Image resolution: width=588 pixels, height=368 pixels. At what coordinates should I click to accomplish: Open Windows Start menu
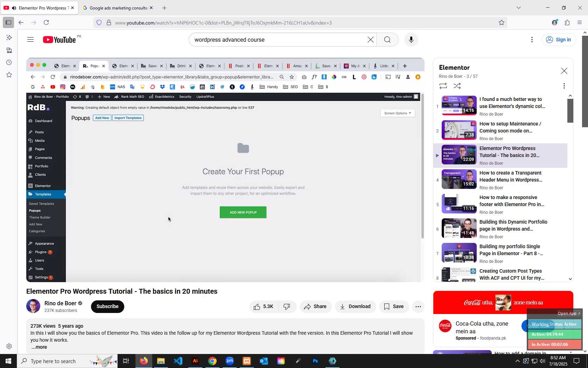[x=8, y=361]
